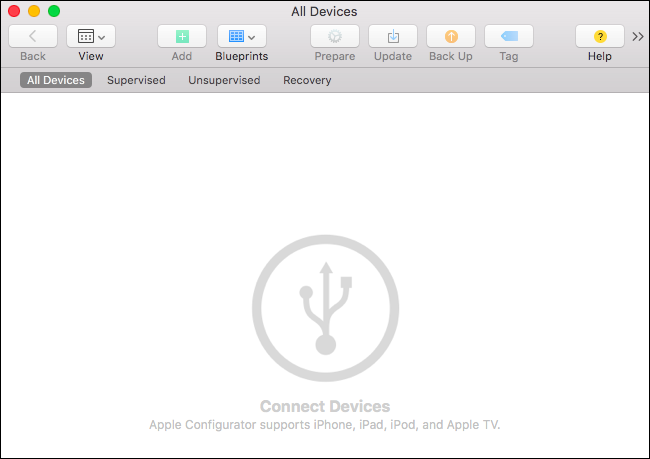Open Help with the yellow question icon
This screenshot has width=650, height=459.
(x=600, y=37)
